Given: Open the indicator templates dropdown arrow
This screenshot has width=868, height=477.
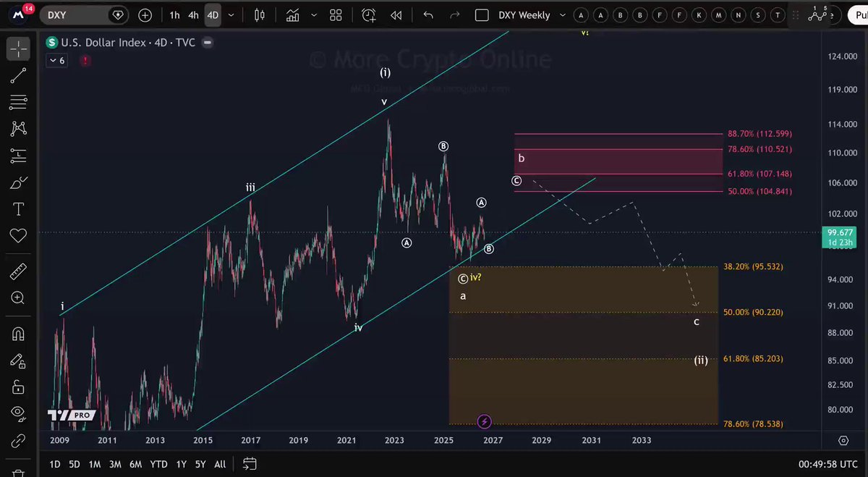Looking at the screenshot, I should tap(315, 14).
